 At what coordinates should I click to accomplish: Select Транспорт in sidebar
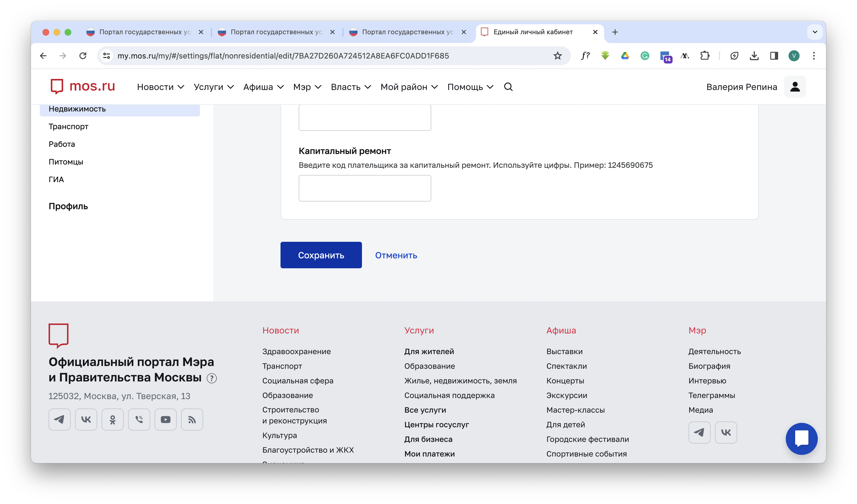[68, 126]
